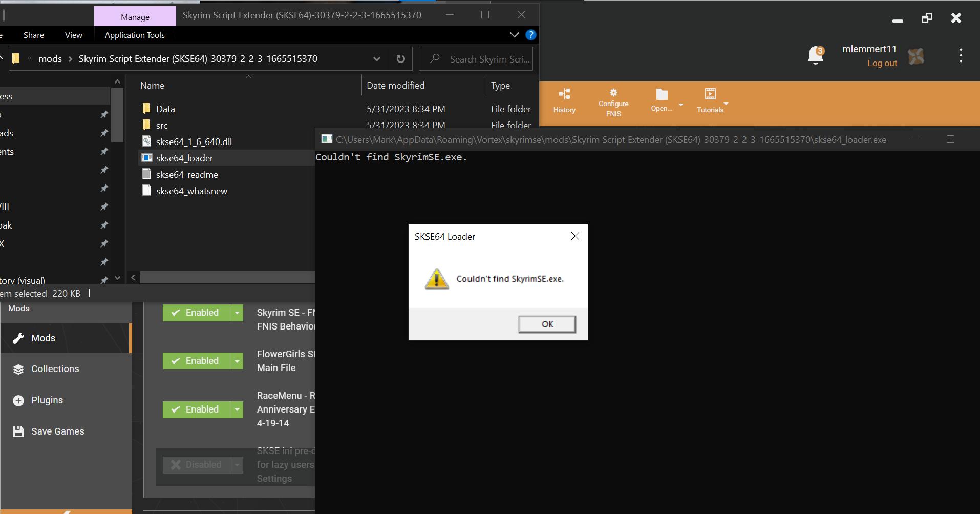Restore down the Vortex window
Image resolution: width=980 pixels, height=514 pixels.
pyautogui.click(x=927, y=18)
